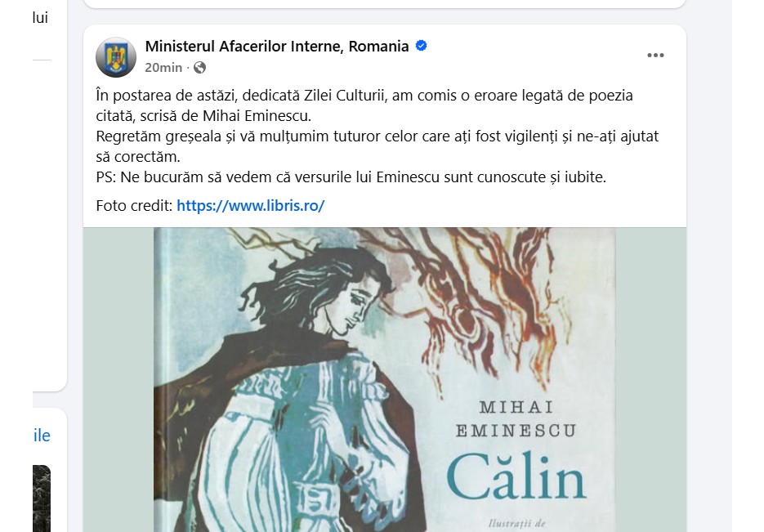This screenshot has width=764, height=532.
Task: Click the 'PS: Ne bucurăm' sentence
Action: pos(351,177)
